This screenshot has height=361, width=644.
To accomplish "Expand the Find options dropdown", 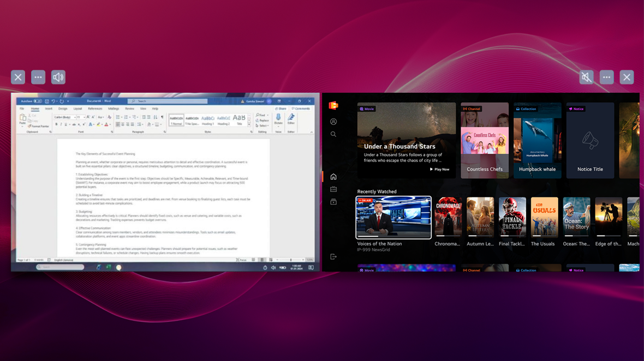I will tap(267, 116).
